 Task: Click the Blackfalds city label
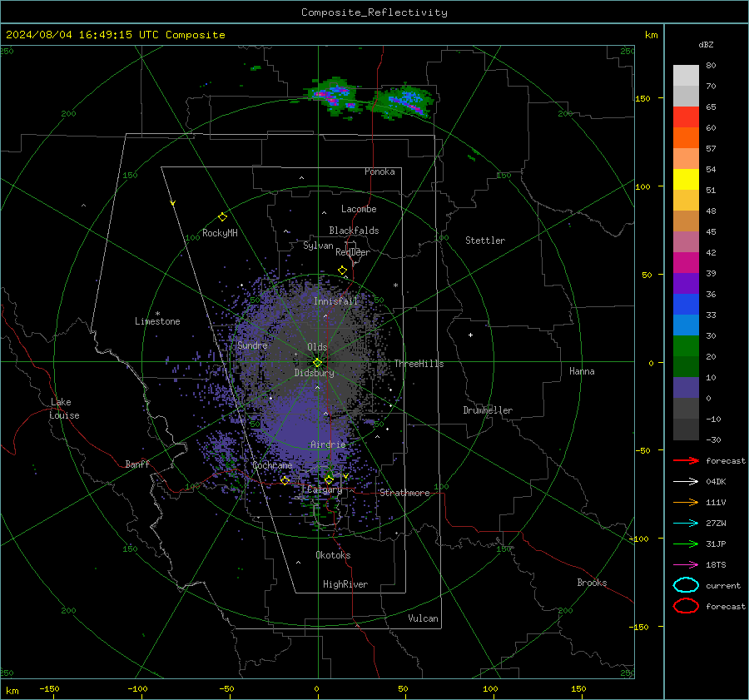pos(354,231)
